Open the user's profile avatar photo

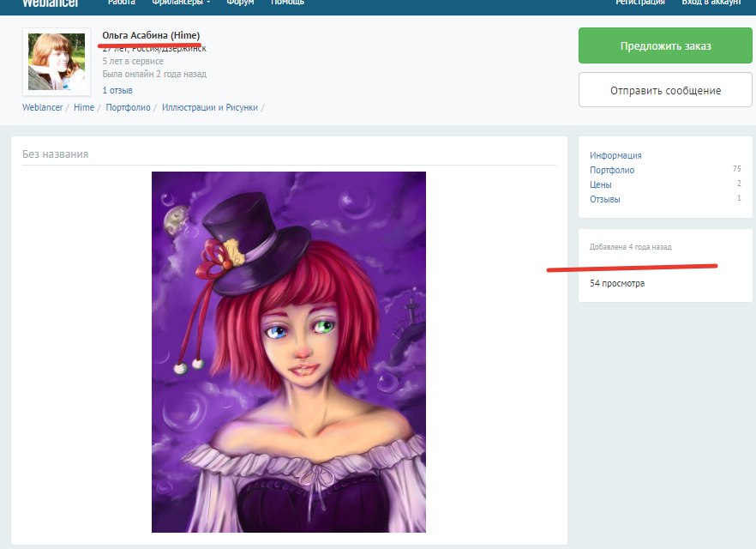pos(57,62)
